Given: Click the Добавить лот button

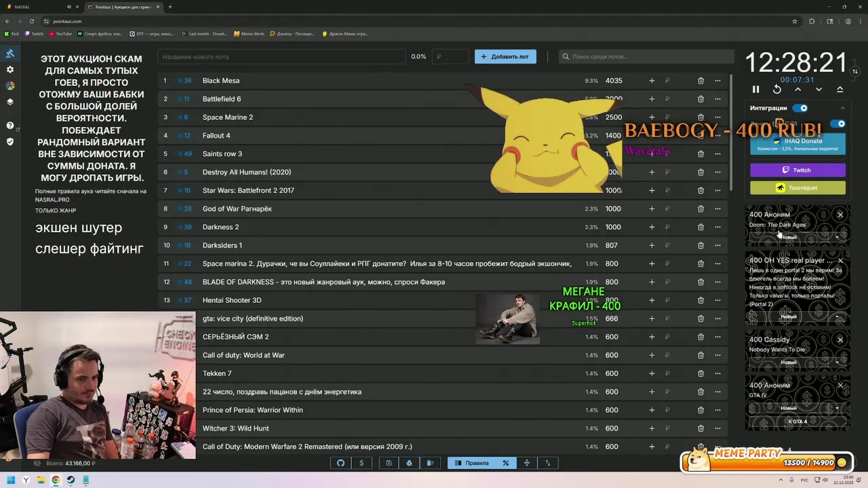Looking at the screenshot, I should click(x=505, y=57).
